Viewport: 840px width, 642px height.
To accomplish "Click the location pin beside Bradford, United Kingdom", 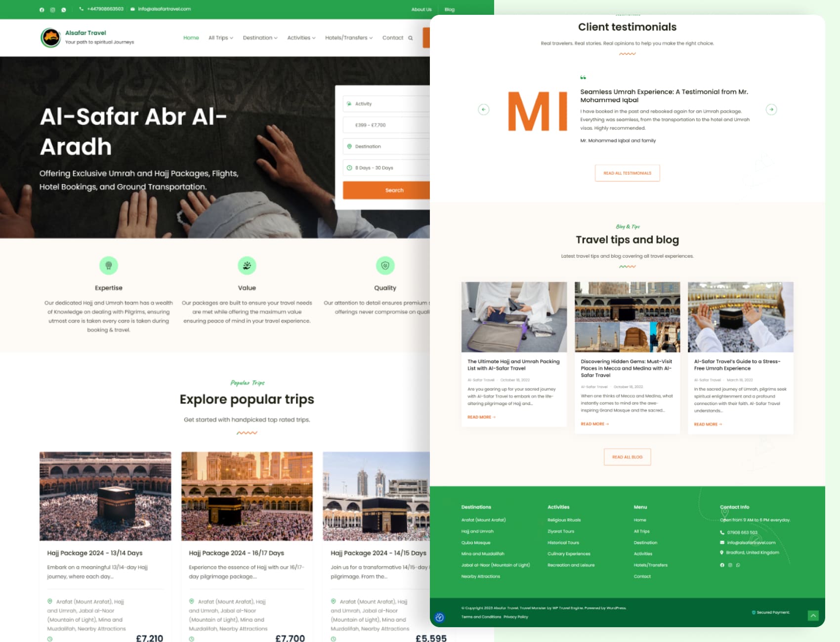I will click(x=722, y=553).
